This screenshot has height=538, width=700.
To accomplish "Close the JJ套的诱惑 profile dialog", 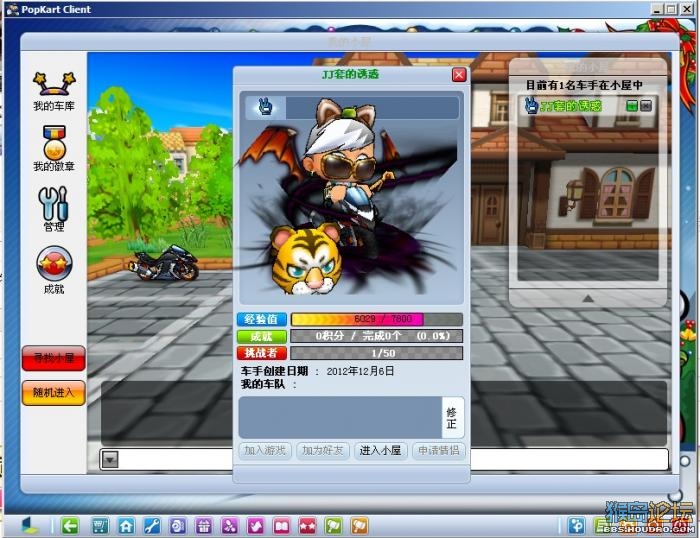I will click(459, 75).
